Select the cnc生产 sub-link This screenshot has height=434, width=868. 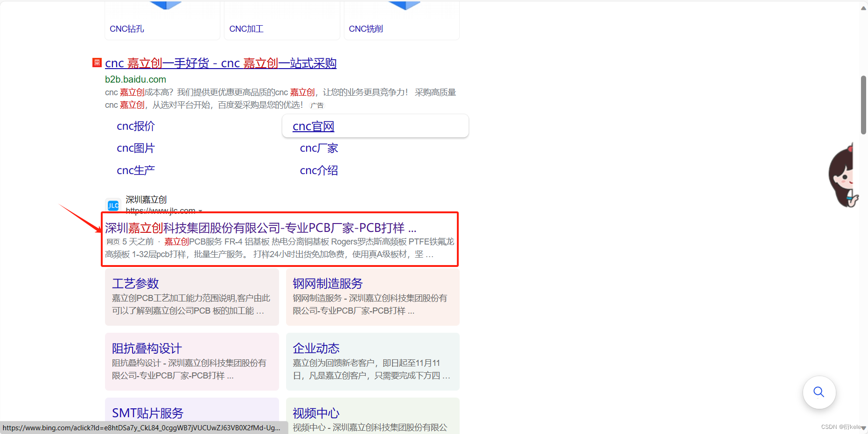pos(136,170)
